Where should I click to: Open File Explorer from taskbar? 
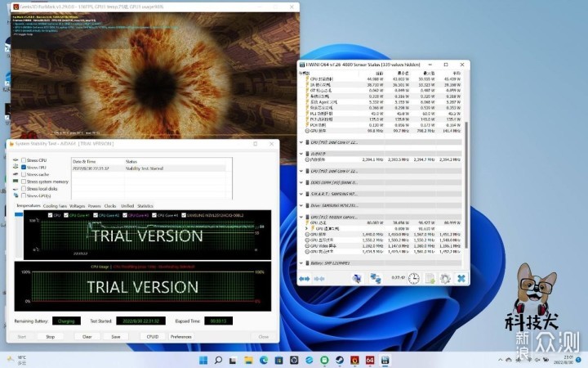[x=248, y=360]
